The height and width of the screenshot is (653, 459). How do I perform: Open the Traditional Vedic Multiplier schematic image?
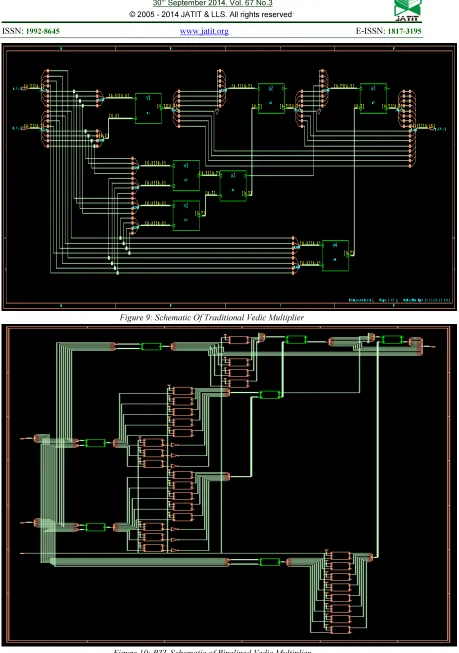pyautogui.click(x=229, y=177)
